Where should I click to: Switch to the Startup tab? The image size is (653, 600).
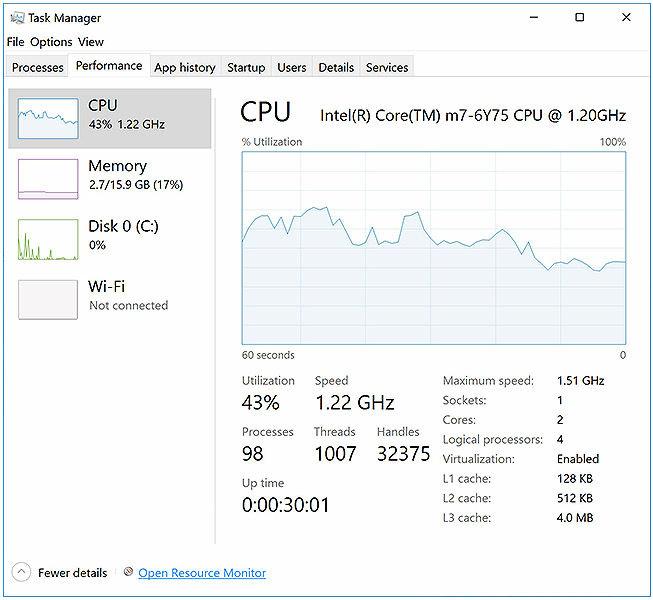[x=246, y=67]
